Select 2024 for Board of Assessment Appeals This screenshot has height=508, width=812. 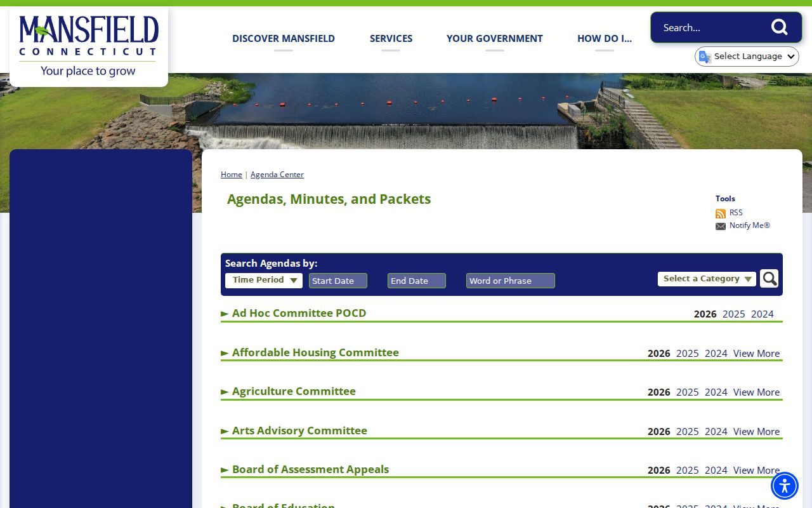click(716, 471)
